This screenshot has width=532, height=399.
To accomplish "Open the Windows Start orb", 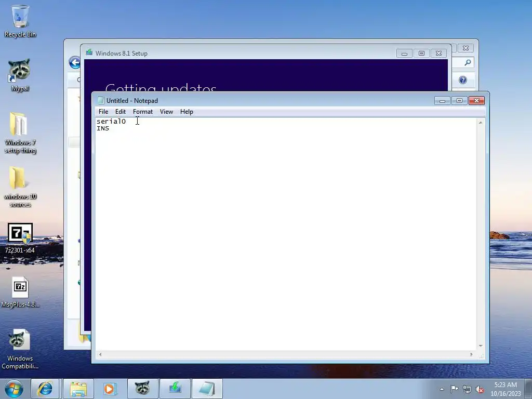I will [14, 389].
